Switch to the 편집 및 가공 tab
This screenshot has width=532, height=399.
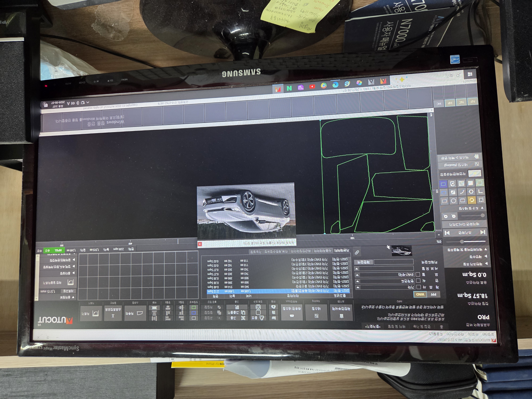[422, 327]
